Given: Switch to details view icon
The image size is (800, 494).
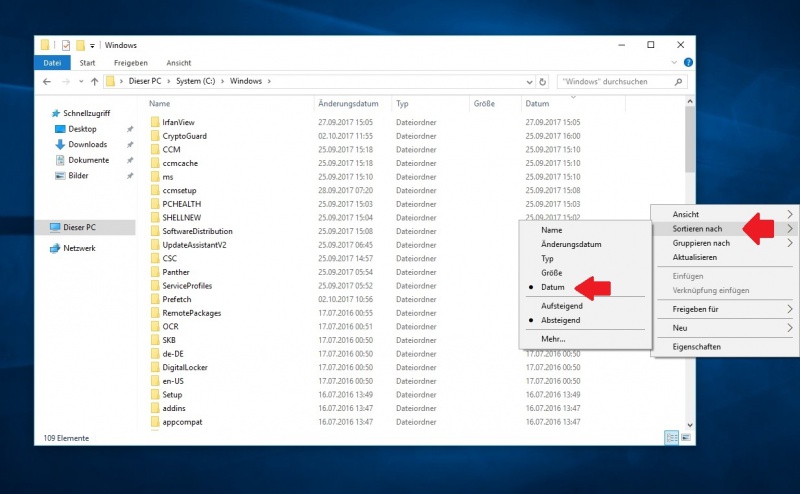Looking at the screenshot, I should click(671, 437).
